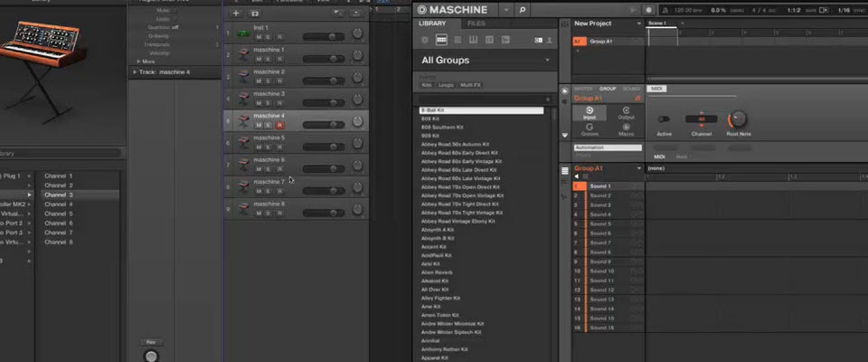
Task: Adjust the Root Note knob
Action: (738, 119)
